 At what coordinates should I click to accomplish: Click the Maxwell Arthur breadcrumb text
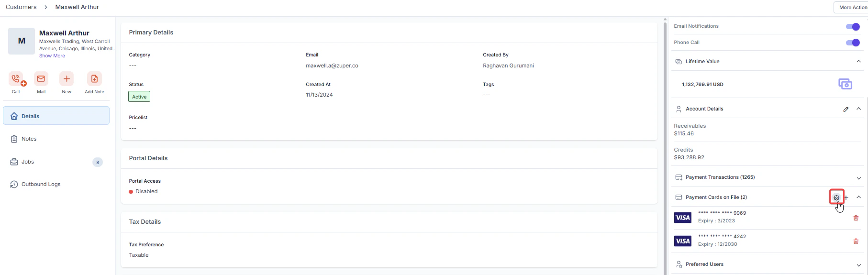[x=77, y=7]
